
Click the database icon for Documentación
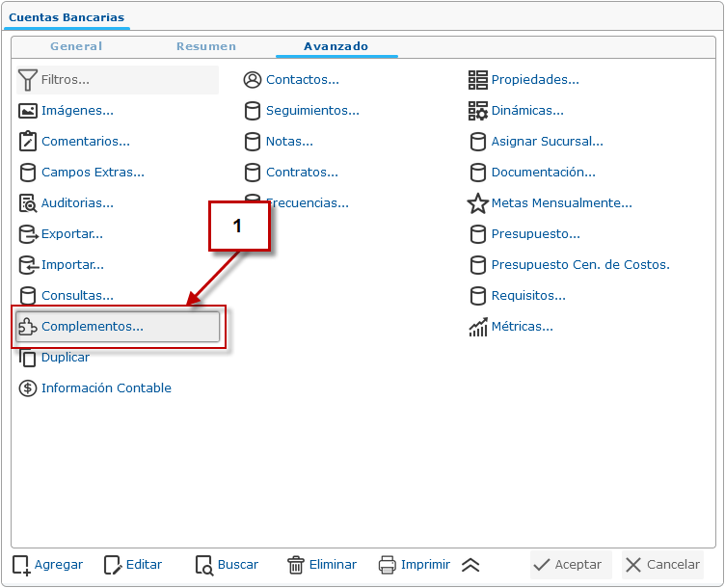(478, 173)
